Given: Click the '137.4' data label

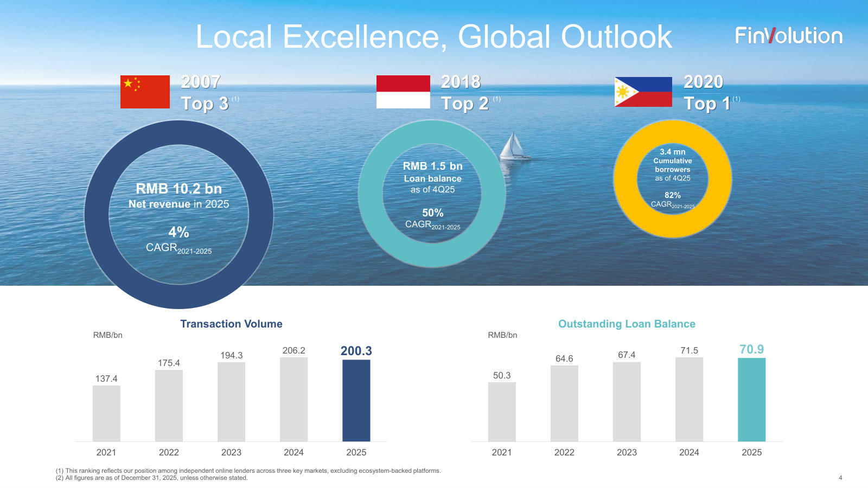Looking at the screenshot, I should click(106, 378).
